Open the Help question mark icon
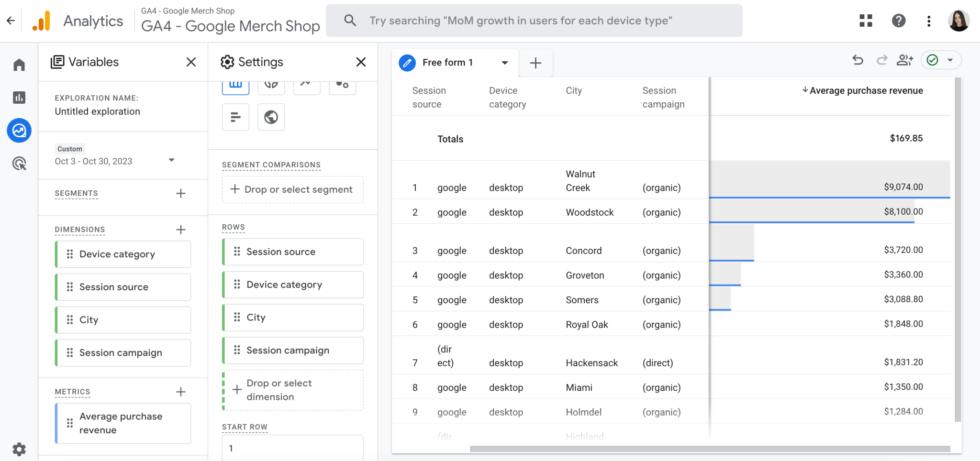The height and width of the screenshot is (461, 980). point(898,21)
